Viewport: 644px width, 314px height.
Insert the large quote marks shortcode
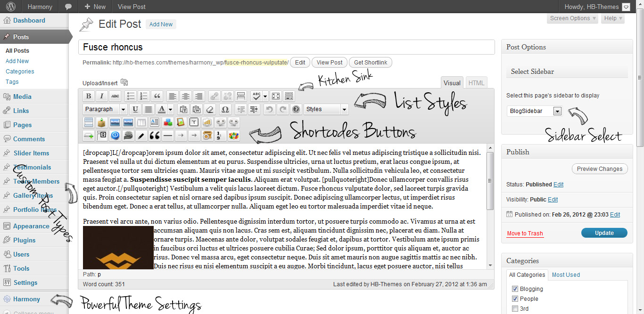tap(155, 136)
